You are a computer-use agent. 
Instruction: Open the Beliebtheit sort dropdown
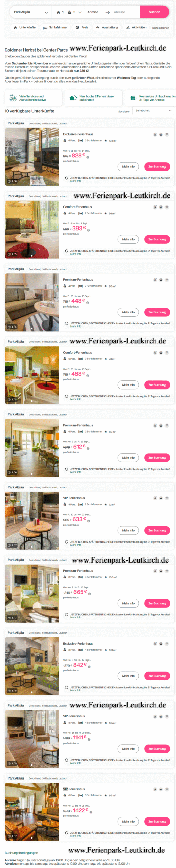[154, 111]
